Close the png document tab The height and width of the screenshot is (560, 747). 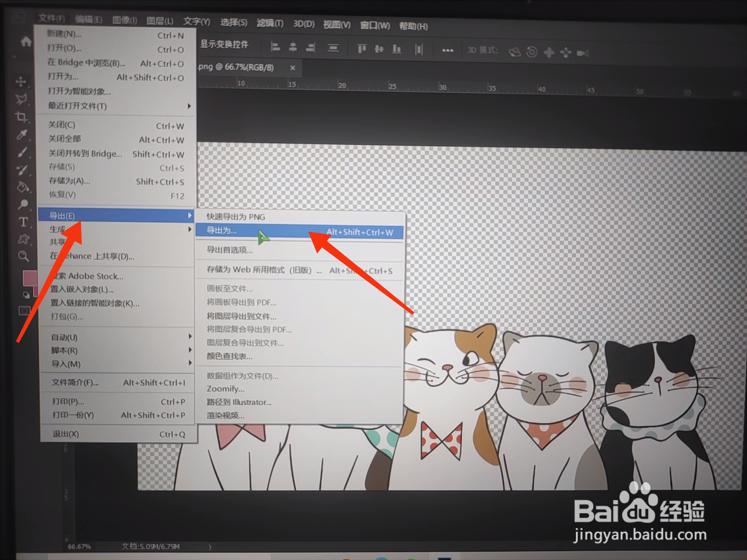point(293,68)
